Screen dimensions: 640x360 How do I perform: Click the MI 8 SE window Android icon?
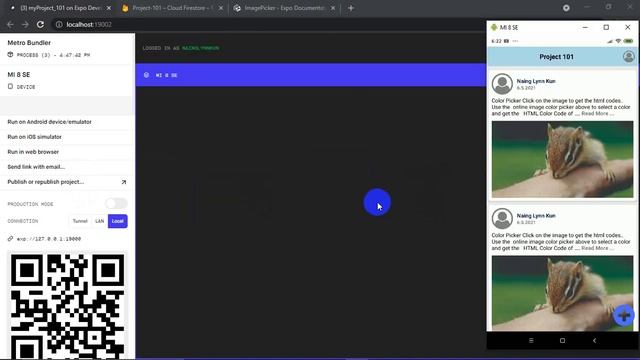pos(494,27)
